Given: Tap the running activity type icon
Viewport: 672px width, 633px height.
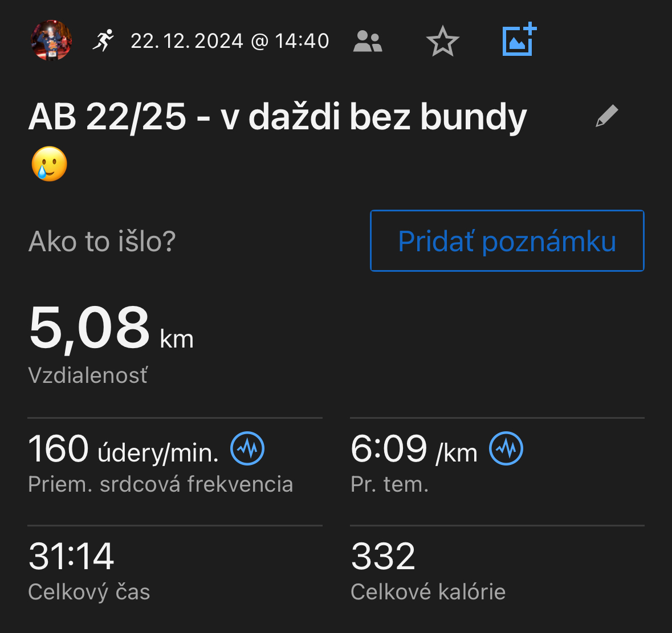Looking at the screenshot, I should point(103,40).
